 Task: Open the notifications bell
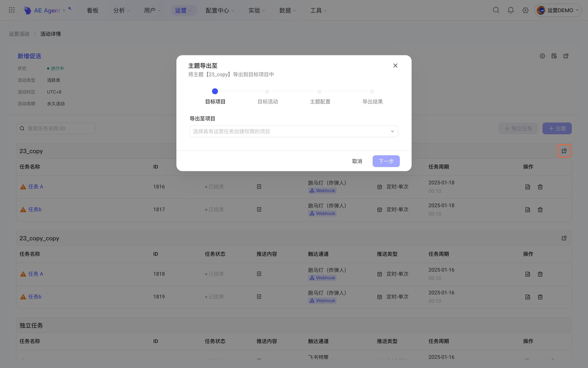tap(511, 10)
